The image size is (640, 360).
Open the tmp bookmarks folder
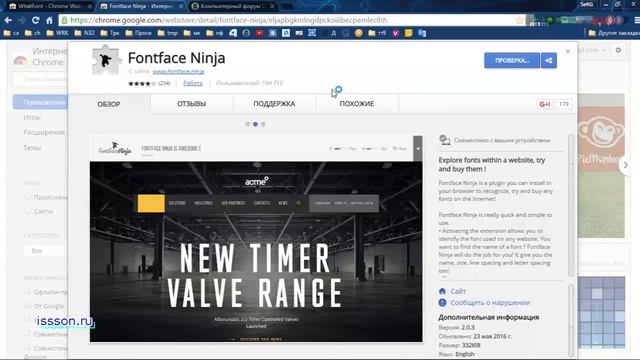(168, 33)
